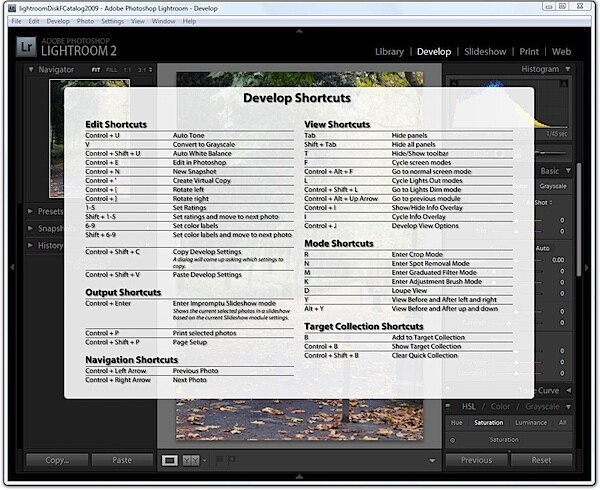Click the Auto tone button
600x490 pixels.
pos(543,248)
